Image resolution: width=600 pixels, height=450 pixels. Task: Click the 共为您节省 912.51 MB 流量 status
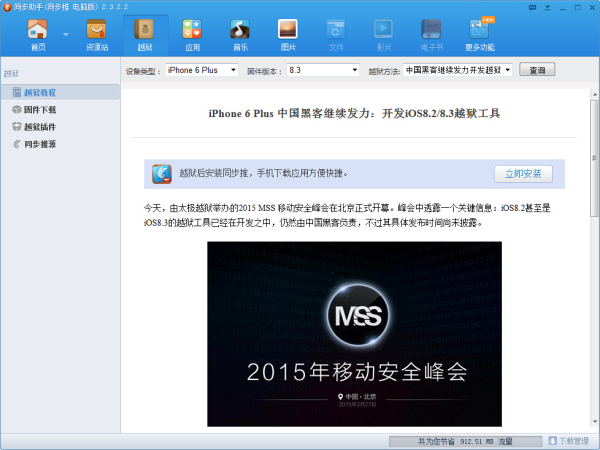pos(465,441)
